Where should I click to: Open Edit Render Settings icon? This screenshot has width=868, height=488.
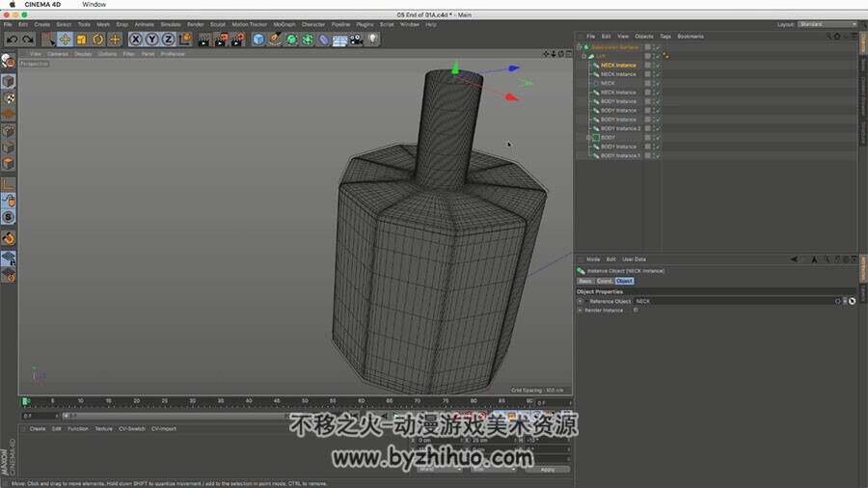[238, 40]
